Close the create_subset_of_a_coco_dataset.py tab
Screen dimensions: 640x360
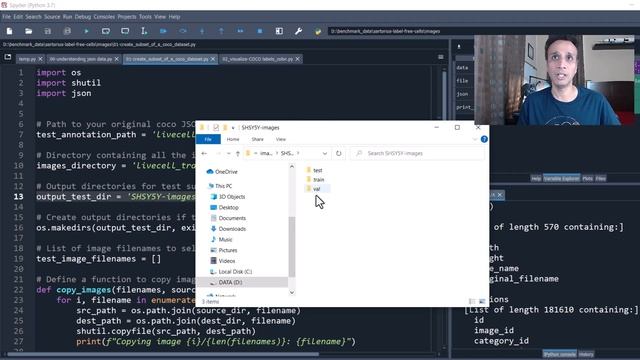213,59
